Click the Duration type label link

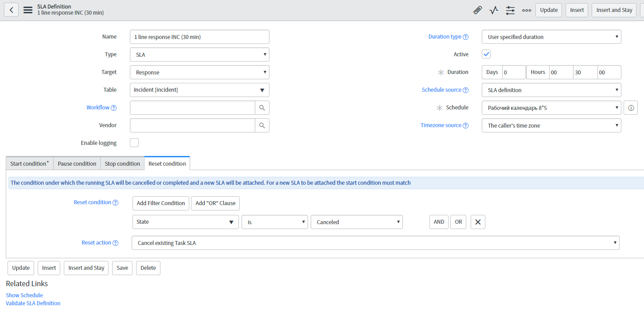click(445, 37)
